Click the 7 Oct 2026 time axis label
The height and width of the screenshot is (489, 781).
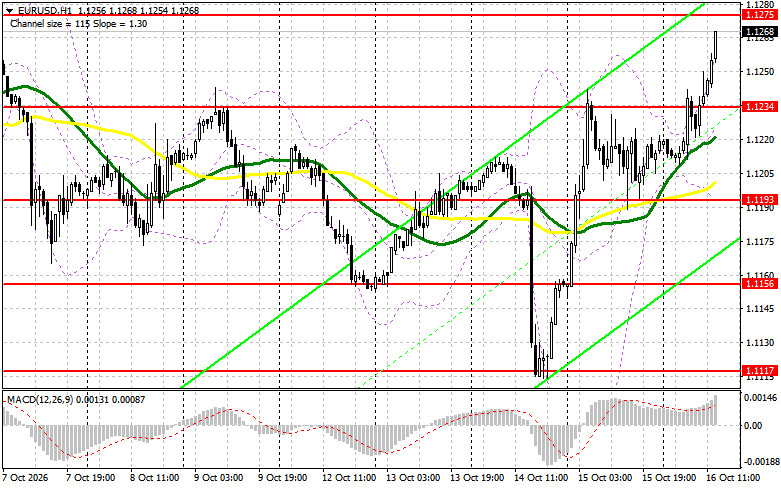pyautogui.click(x=25, y=478)
